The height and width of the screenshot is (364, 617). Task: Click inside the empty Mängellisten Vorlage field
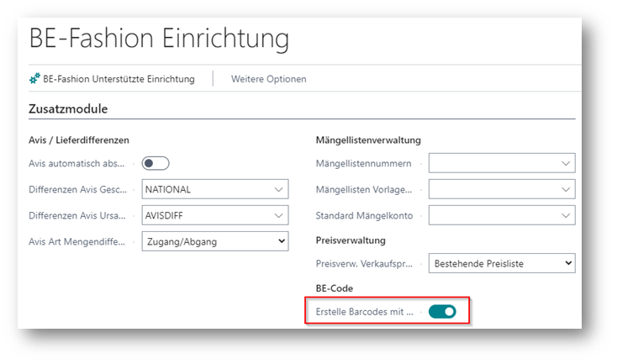492,189
